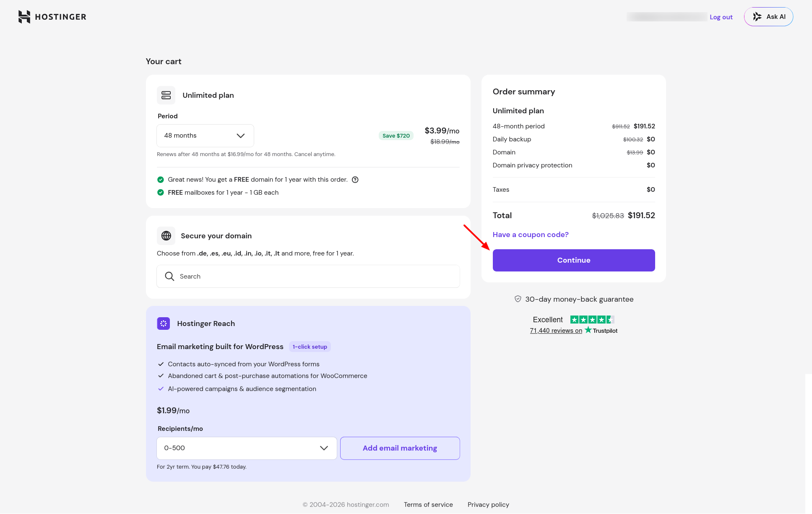Click the Excellent rating label
Screen dimensions: 812x514
(x=548, y=320)
